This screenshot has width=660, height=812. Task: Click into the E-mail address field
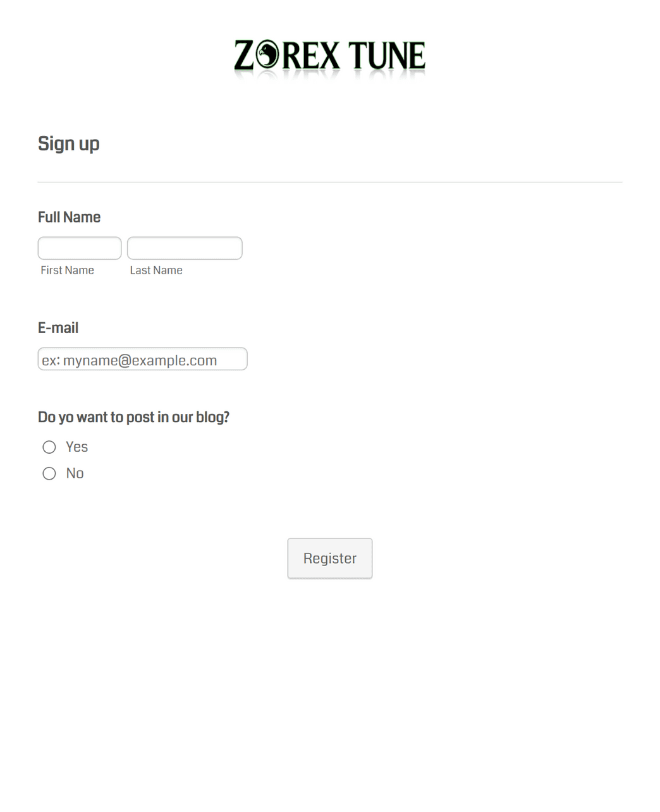[x=142, y=359]
